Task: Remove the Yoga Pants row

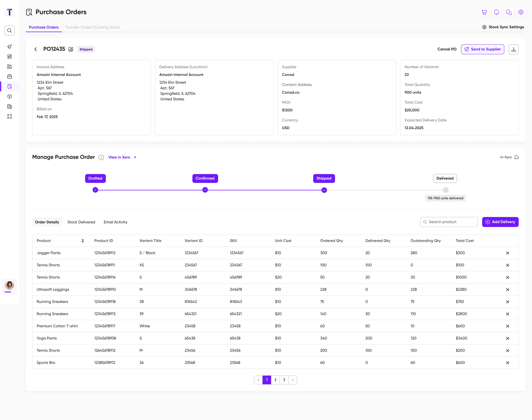Action: click(508, 338)
